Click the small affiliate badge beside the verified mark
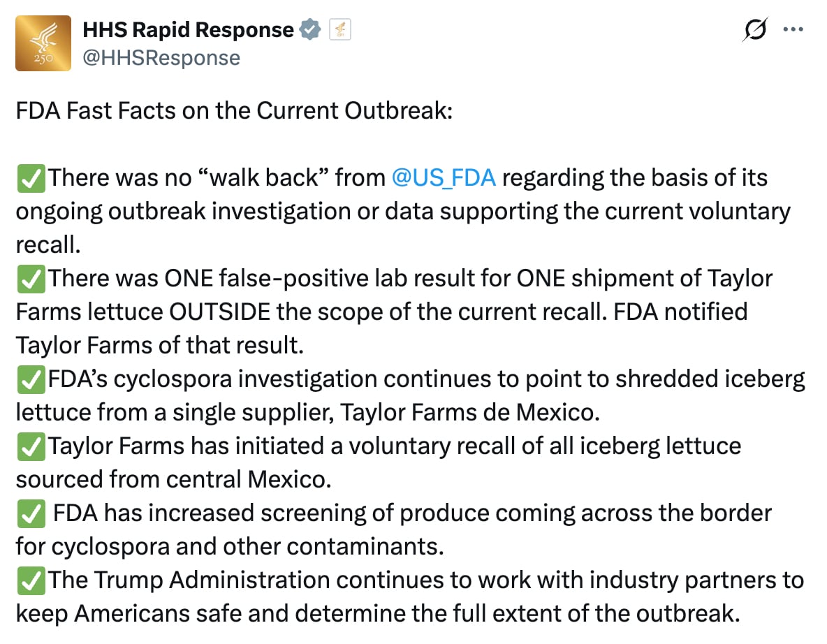The width and height of the screenshot is (827, 644). click(x=340, y=29)
